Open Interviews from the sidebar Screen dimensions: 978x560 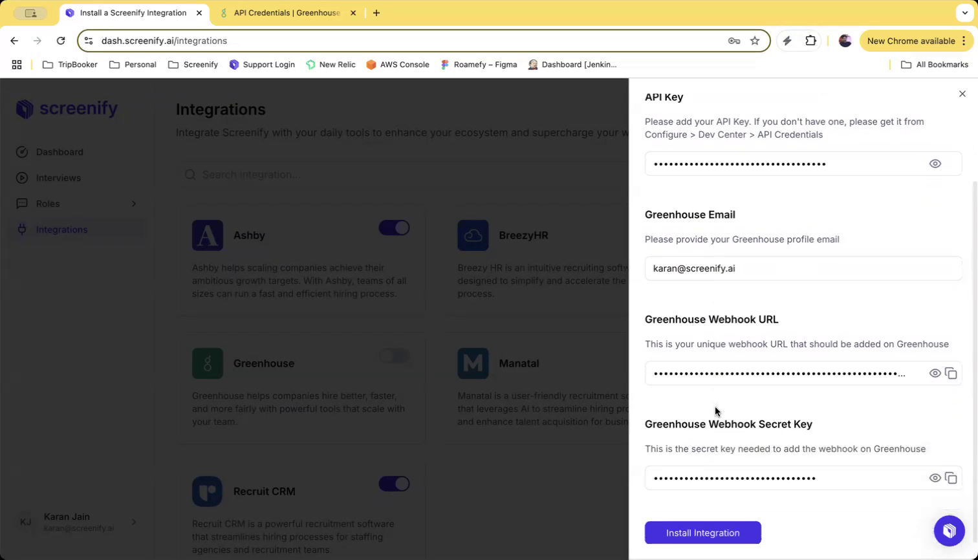pyautogui.click(x=58, y=178)
